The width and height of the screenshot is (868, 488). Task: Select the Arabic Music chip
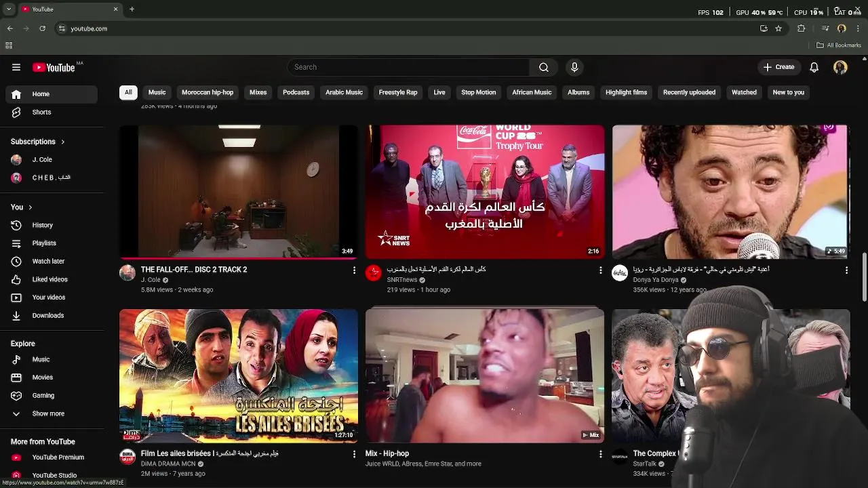pos(344,92)
